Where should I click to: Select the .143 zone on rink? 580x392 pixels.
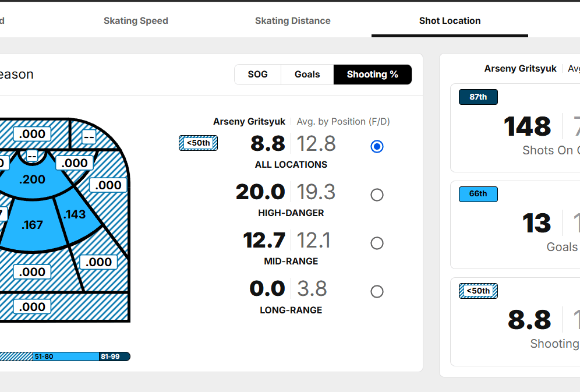[x=75, y=214]
